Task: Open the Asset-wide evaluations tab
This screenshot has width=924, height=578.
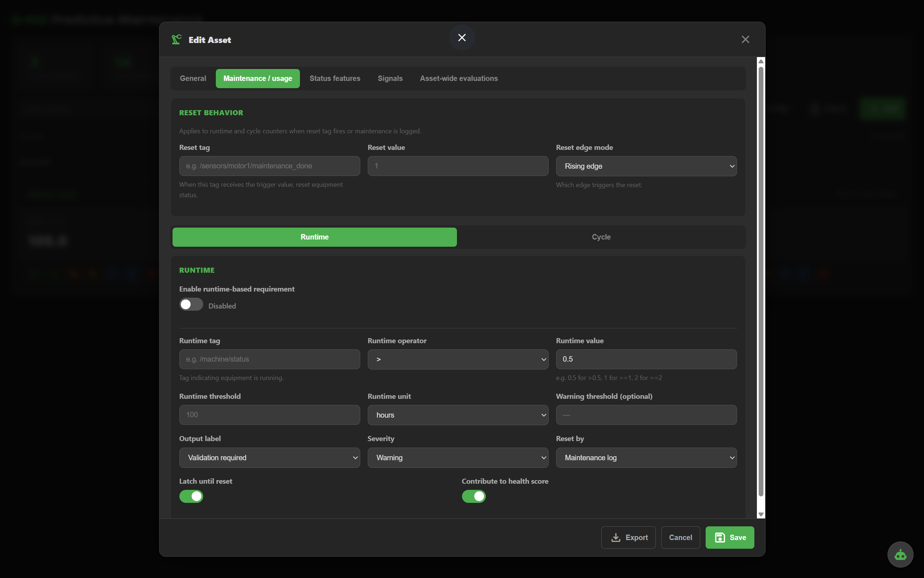Action: coord(458,78)
